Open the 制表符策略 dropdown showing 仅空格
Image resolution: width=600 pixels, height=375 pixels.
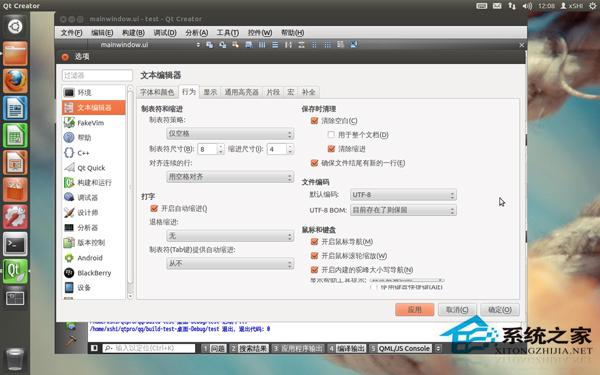[230, 134]
